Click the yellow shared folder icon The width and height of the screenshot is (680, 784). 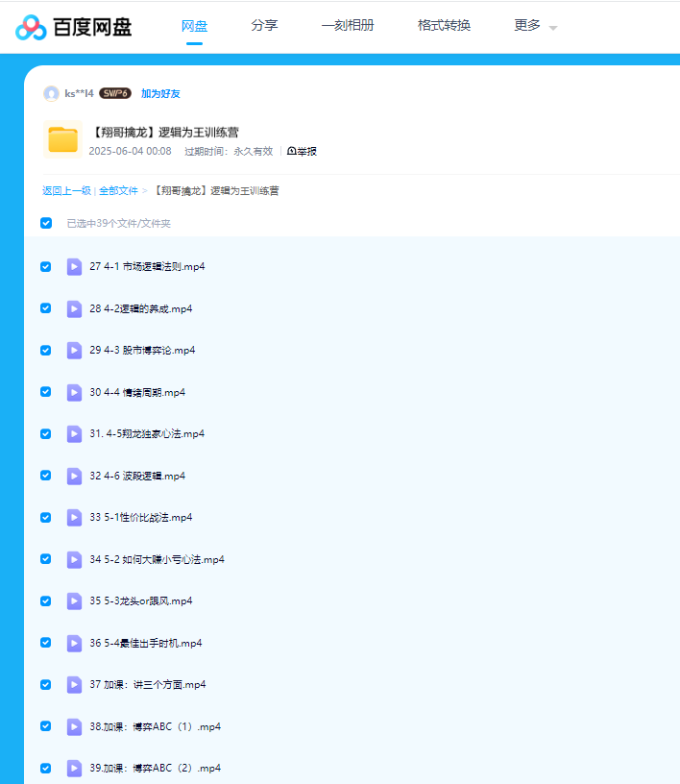[x=63, y=139]
